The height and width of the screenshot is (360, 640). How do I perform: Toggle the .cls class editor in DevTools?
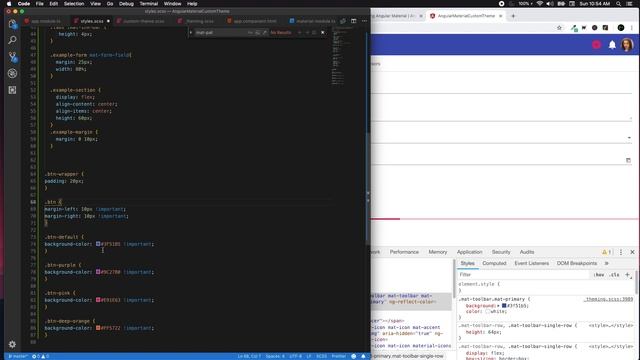click(615, 275)
